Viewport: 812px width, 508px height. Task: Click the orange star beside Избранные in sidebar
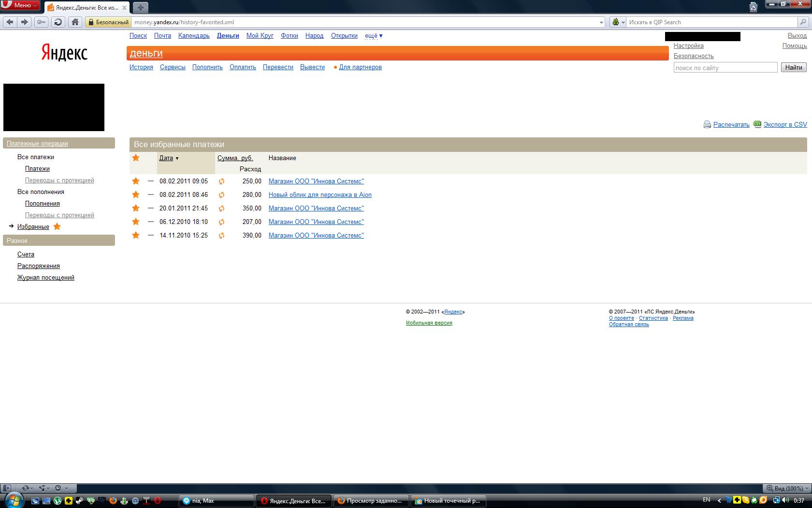(x=57, y=226)
